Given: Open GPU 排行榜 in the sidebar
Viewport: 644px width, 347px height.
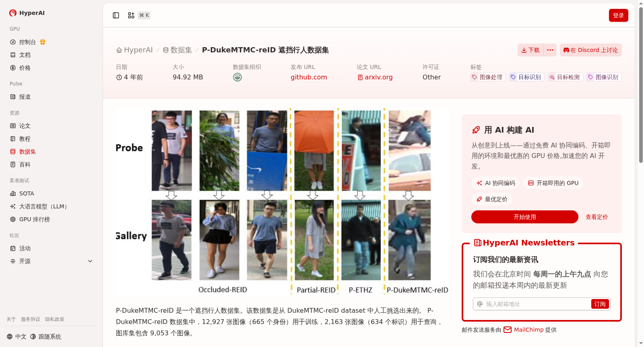Looking at the screenshot, I should (35, 219).
